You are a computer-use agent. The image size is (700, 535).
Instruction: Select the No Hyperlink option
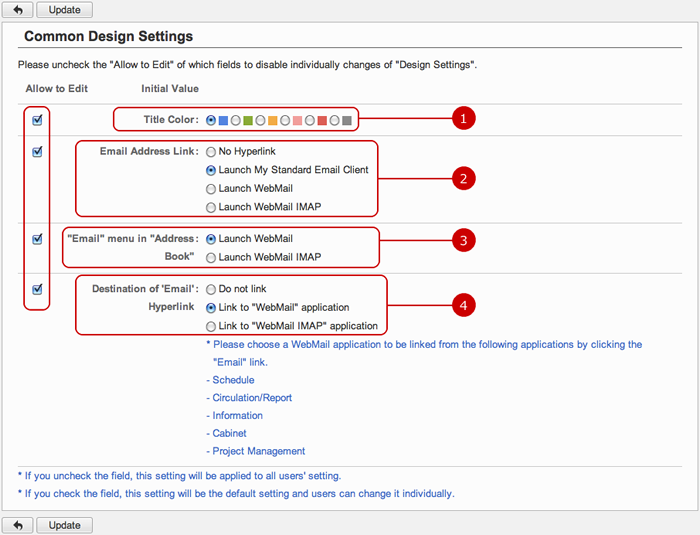(x=211, y=152)
